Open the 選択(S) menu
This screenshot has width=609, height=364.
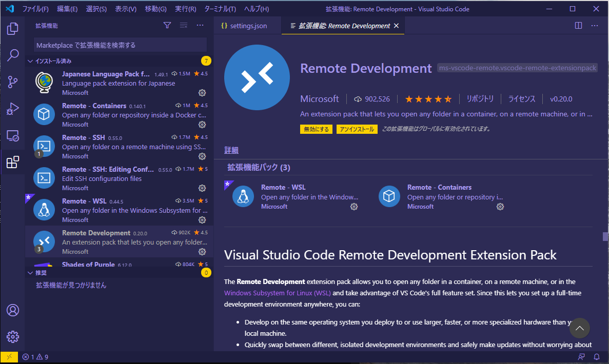96,9
